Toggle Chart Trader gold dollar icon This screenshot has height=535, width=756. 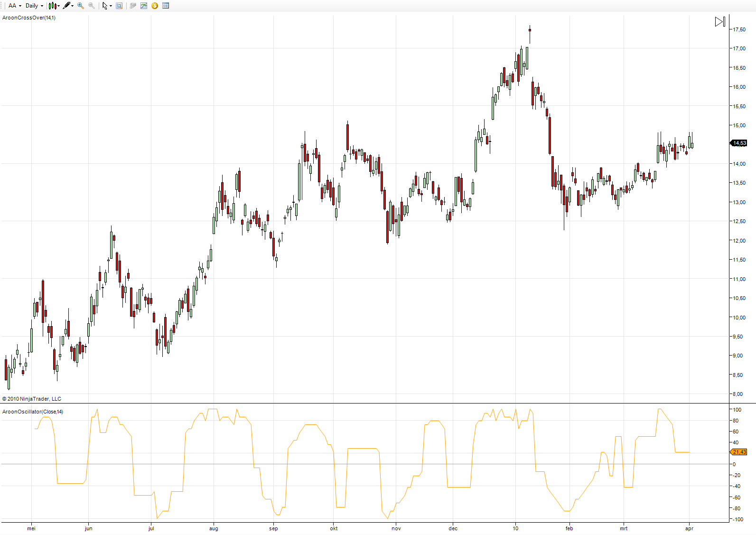[x=155, y=6]
